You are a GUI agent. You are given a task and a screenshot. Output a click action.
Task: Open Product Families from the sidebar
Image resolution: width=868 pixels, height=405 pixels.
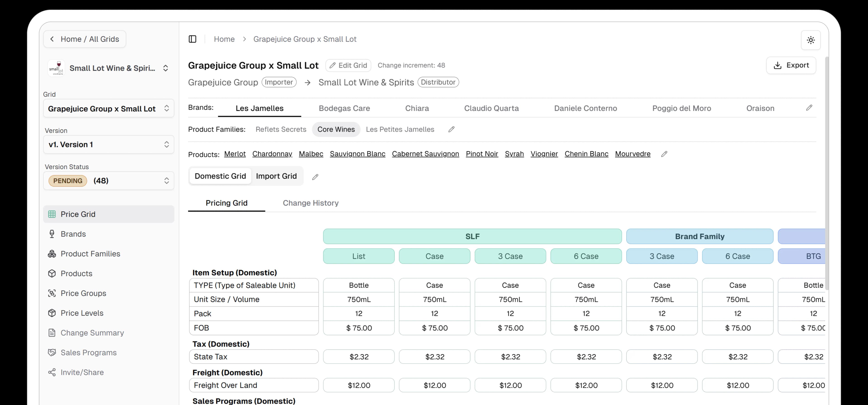coord(52,254)
